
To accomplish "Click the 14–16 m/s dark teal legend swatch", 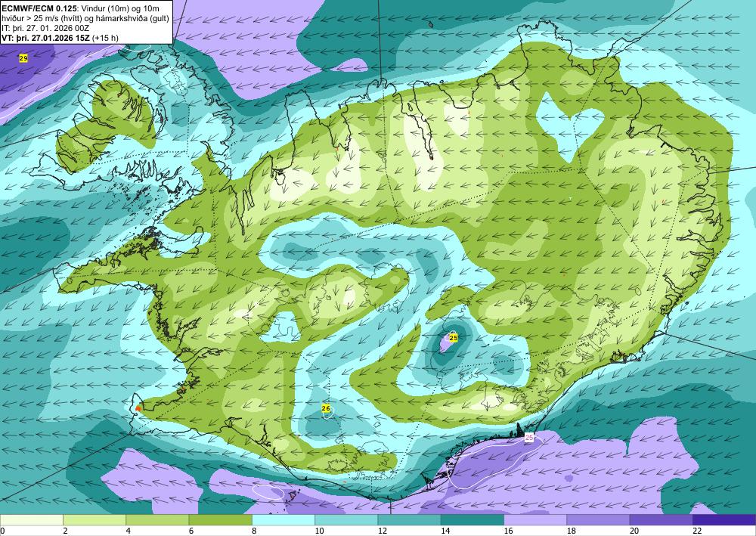I will (472, 520).
